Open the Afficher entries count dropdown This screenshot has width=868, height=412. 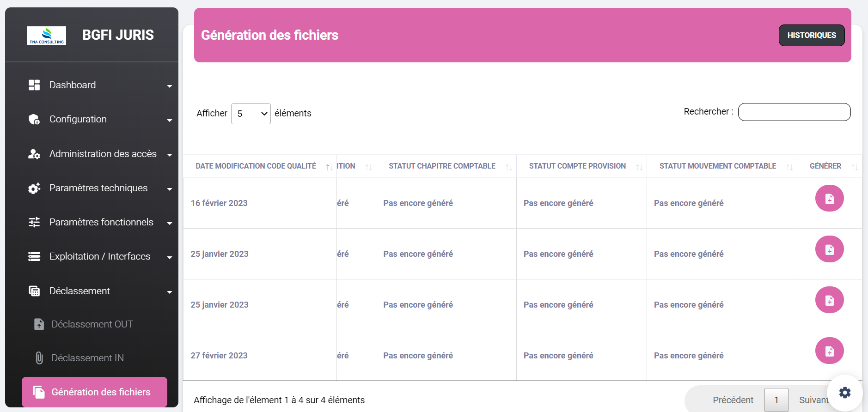coord(251,114)
